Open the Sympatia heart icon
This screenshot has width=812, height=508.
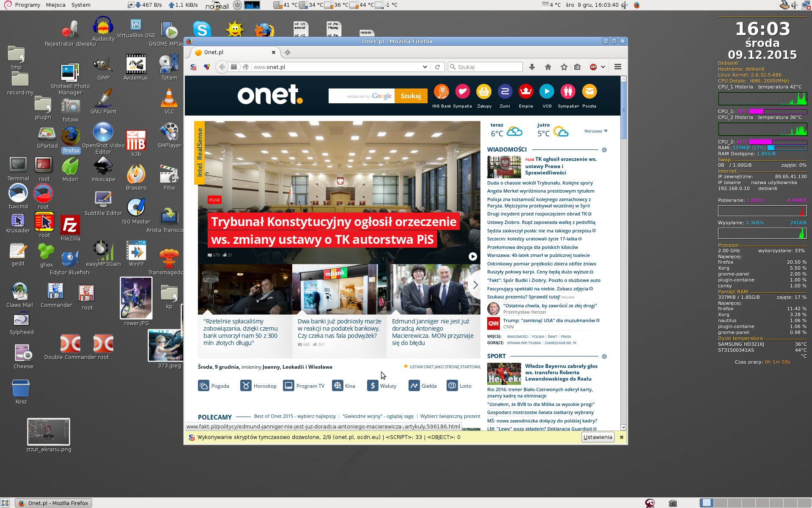[463, 91]
